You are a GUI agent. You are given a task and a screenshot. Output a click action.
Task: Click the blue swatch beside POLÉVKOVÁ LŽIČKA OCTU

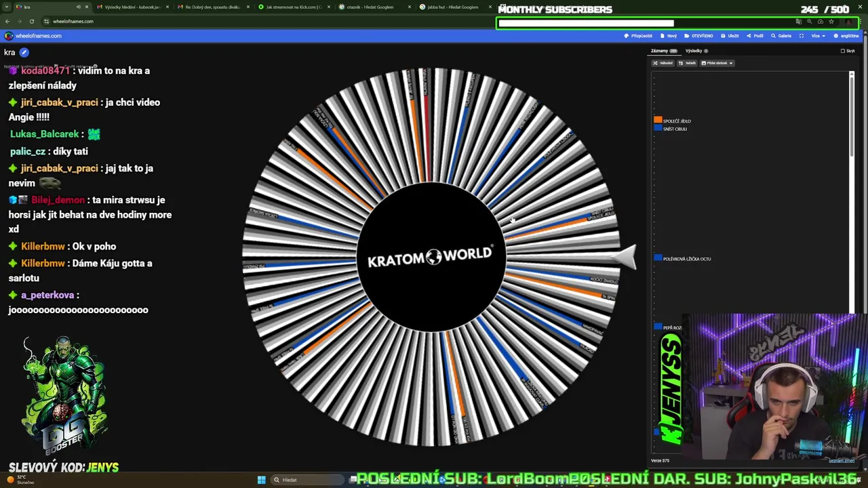(x=658, y=258)
